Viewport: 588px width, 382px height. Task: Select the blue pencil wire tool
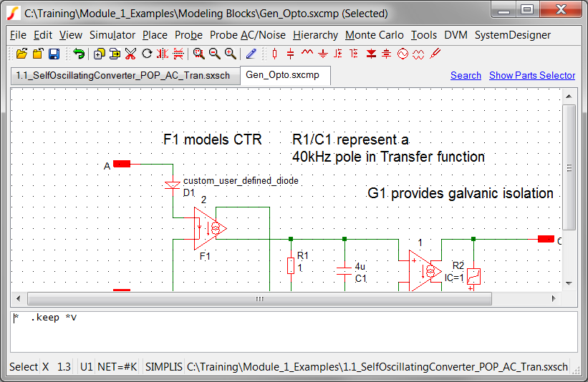(251, 54)
